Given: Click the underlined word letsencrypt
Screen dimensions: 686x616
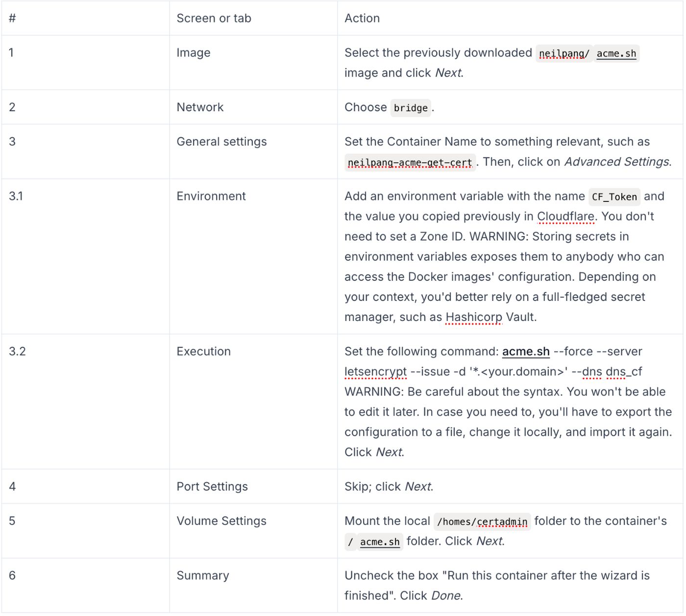Looking at the screenshot, I should coord(375,371).
